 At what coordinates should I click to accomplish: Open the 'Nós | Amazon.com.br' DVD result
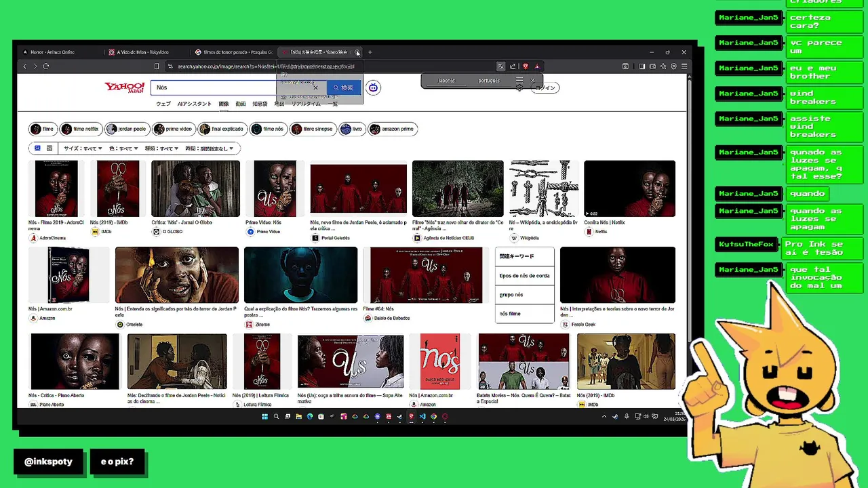(x=68, y=274)
